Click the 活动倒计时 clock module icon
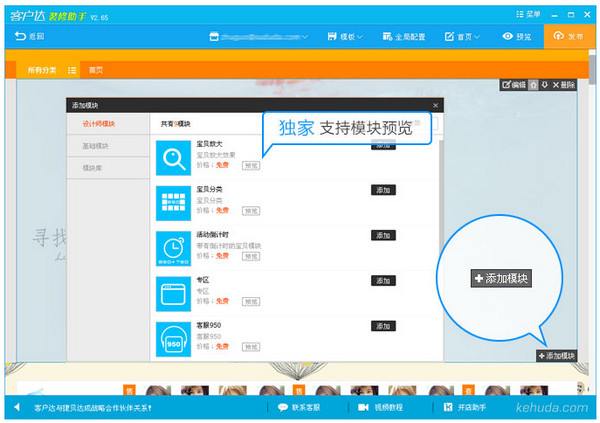600x423 pixels. 173,248
